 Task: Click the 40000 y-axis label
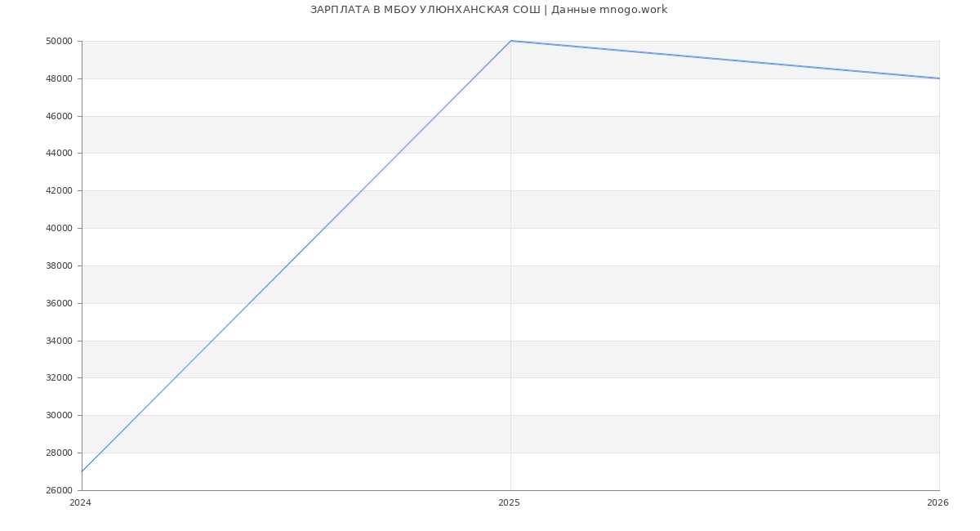click(x=60, y=228)
